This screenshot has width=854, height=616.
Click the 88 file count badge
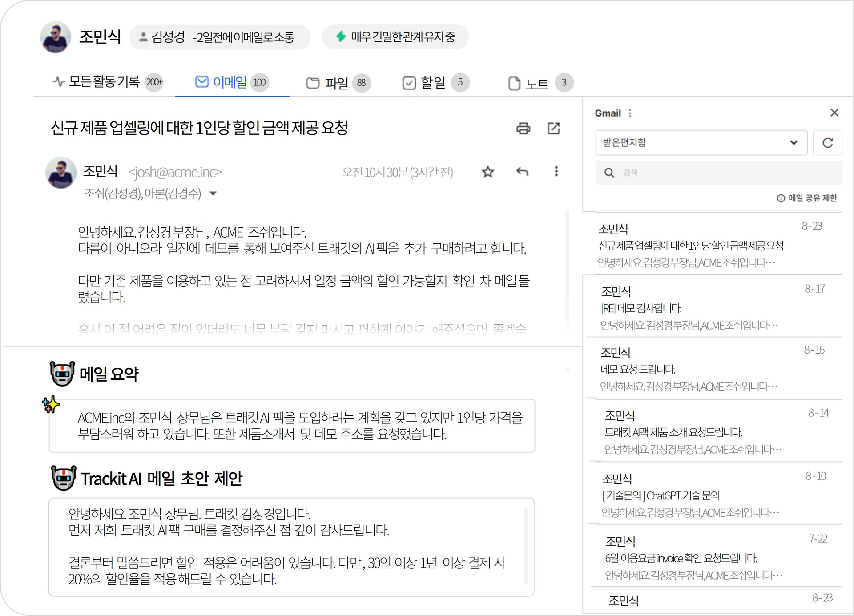click(x=361, y=83)
